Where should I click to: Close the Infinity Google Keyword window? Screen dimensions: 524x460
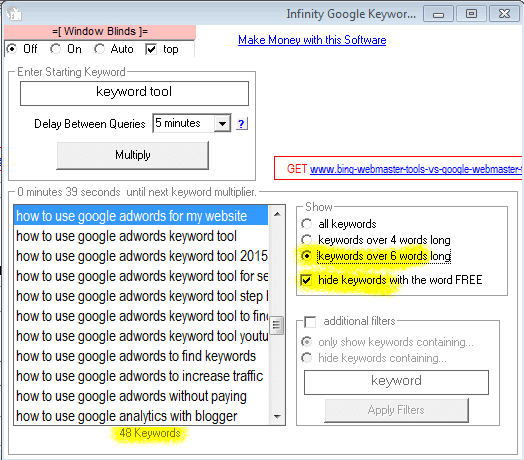tap(504, 14)
